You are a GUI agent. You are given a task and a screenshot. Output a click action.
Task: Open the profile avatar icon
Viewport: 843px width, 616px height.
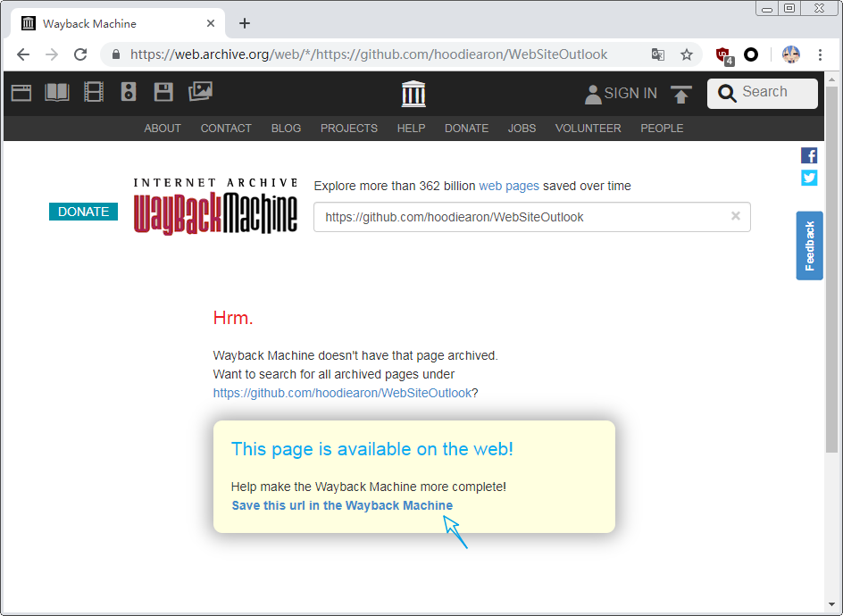tap(791, 54)
